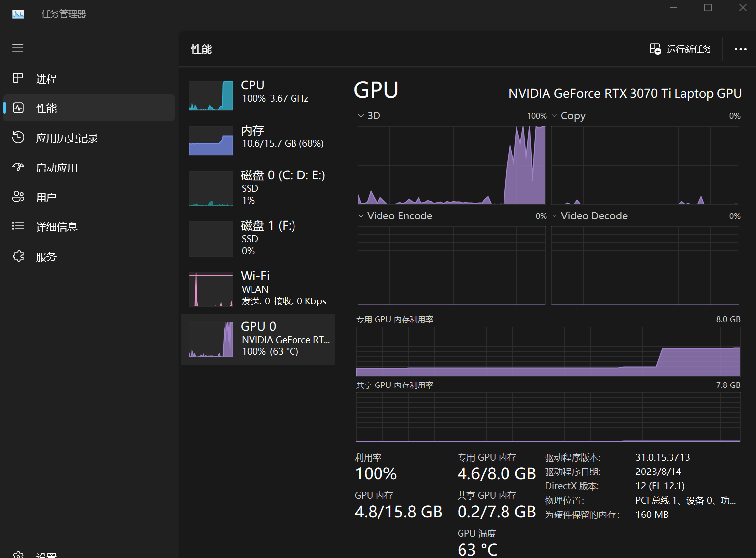Click 运行新任务 (Run new task) button
Image resolution: width=756 pixels, height=558 pixels.
680,49
